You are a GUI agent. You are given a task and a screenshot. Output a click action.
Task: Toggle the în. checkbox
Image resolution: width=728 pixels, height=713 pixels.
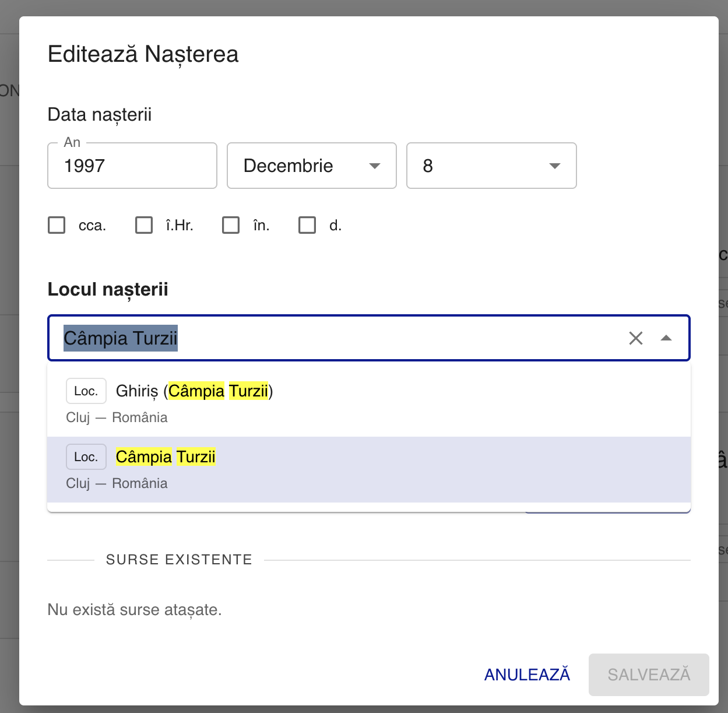tap(231, 224)
